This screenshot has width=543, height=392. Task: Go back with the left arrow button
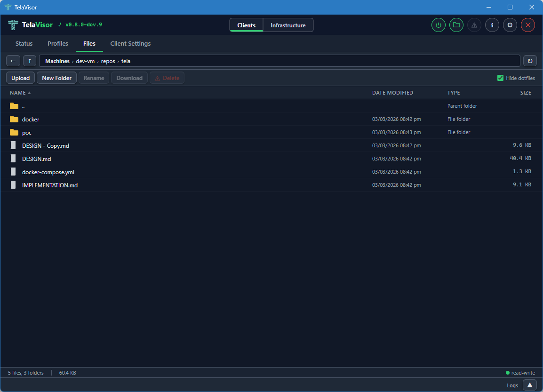coord(13,61)
